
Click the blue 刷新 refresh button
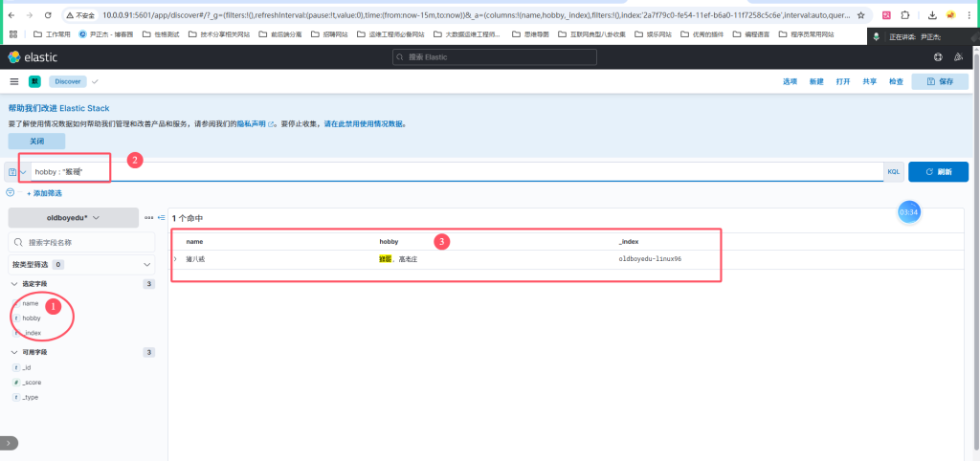point(938,172)
